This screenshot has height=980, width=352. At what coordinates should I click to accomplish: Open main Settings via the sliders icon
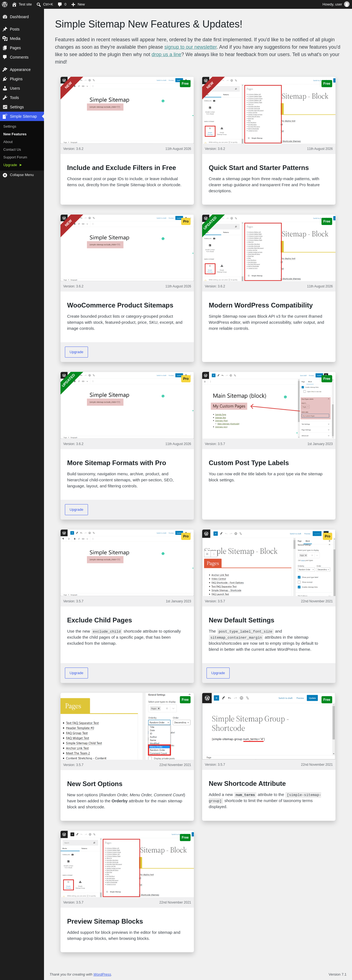5,107
